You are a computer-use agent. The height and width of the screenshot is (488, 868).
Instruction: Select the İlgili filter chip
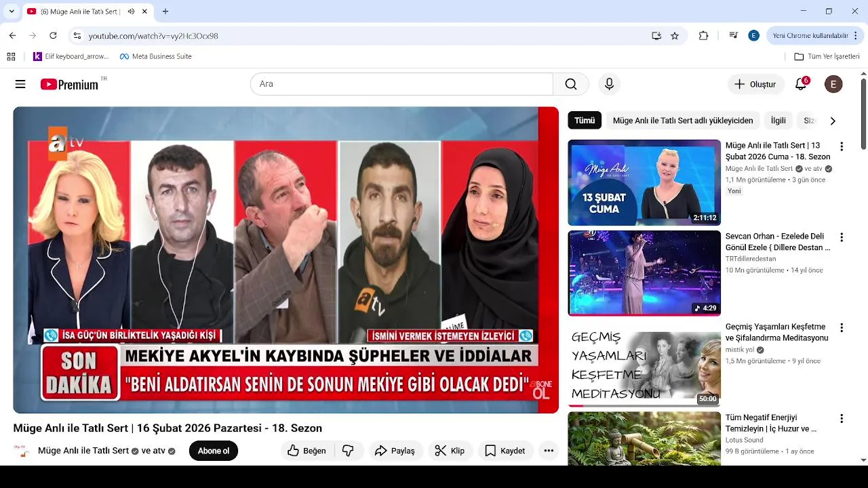pos(778,121)
